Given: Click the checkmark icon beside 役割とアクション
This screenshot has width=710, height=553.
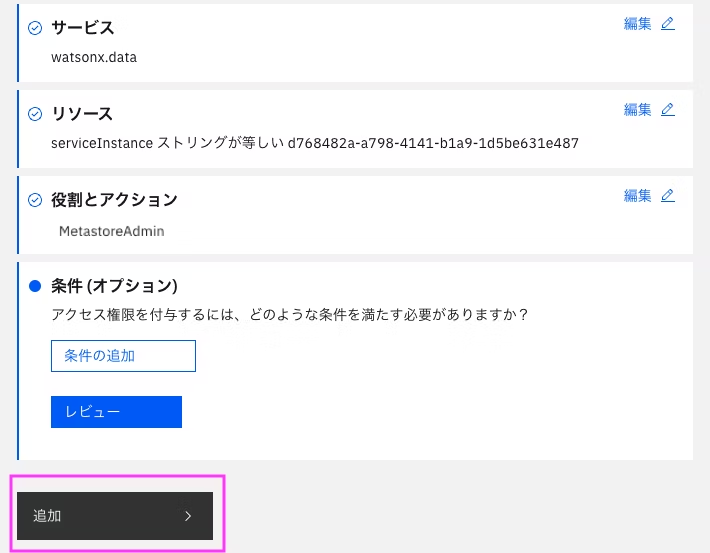Looking at the screenshot, I should pyautogui.click(x=35, y=200).
